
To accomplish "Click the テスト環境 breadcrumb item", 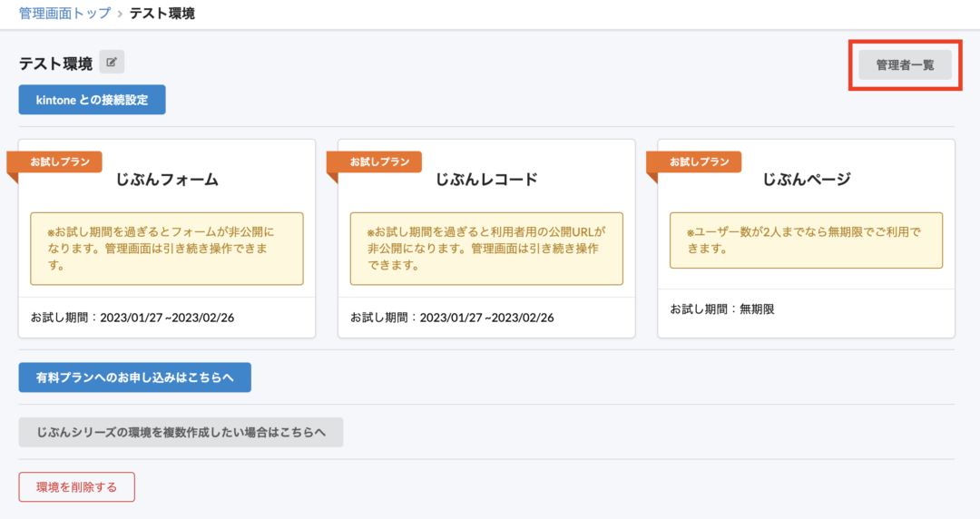I will tap(162, 14).
